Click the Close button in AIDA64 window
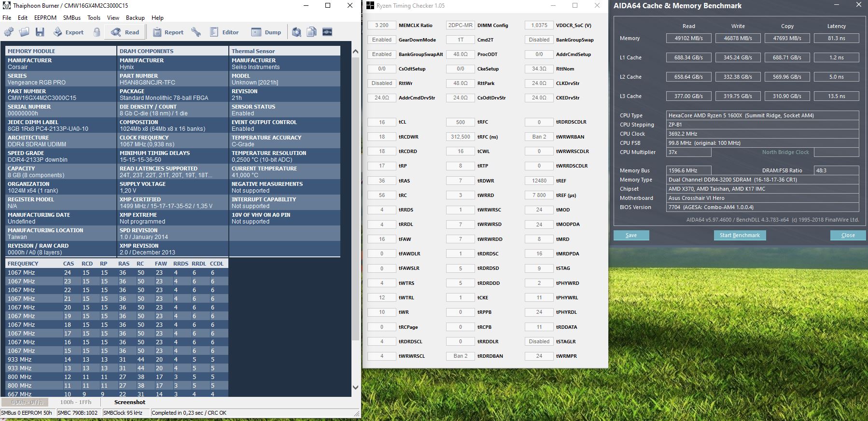 848,235
